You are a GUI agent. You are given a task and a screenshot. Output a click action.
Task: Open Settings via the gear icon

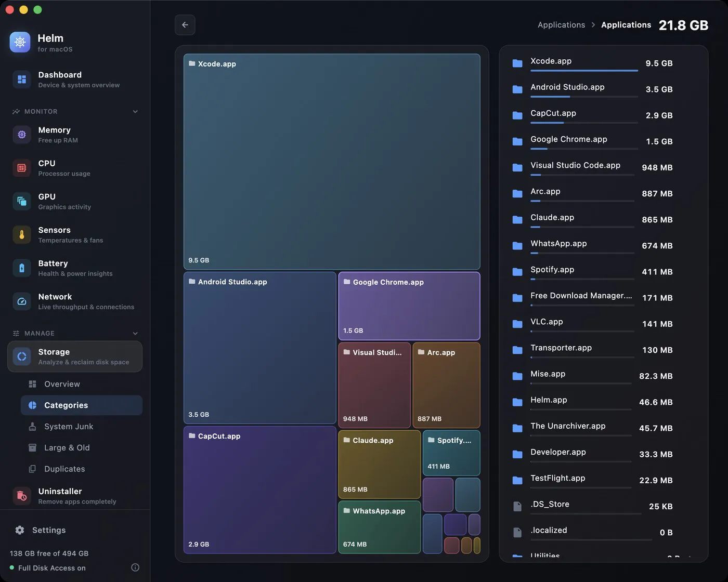pyautogui.click(x=20, y=530)
